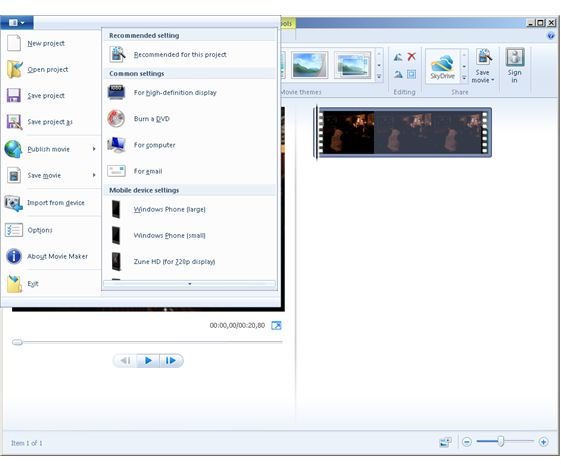561x464 pixels.
Task: Click the New project page icon
Action: tap(14, 43)
